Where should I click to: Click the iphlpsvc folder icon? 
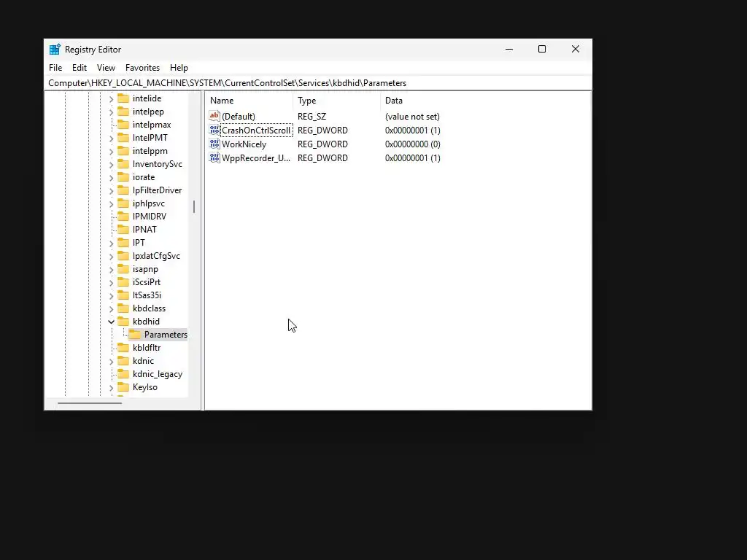pyautogui.click(x=123, y=203)
